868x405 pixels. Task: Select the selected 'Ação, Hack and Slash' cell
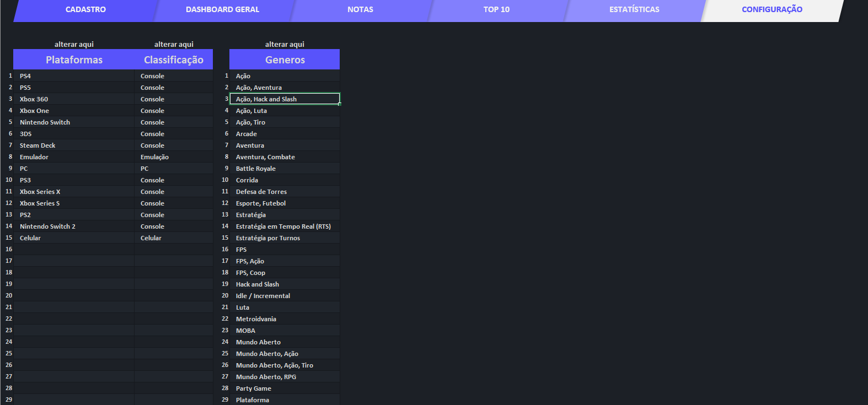click(285, 99)
